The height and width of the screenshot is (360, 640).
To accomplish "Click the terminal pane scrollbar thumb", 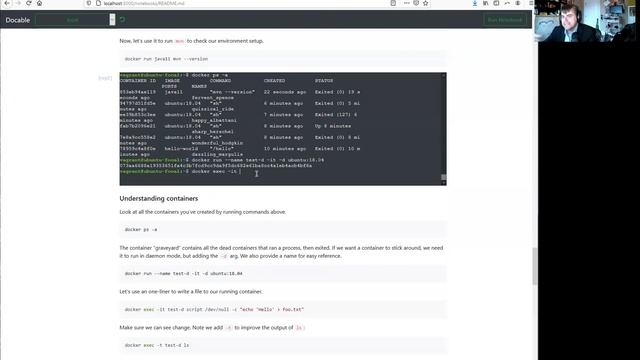I will pos(444,177).
